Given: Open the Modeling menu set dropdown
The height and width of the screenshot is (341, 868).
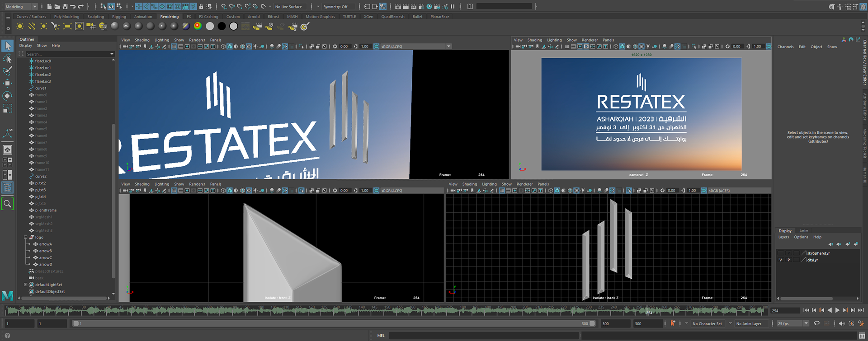Looking at the screenshot, I should pyautogui.click(x=21, y=6).
